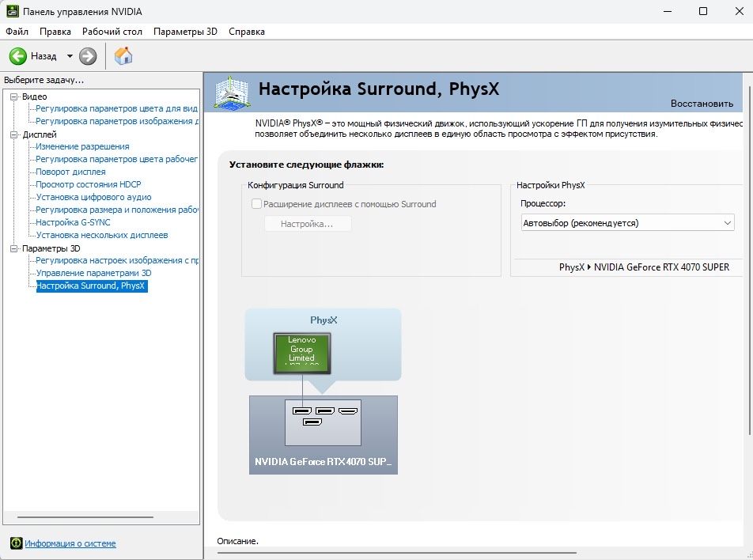Collapse the Видео tree section
This screenshot has height=560, width=753.
(x=13, y=96)
